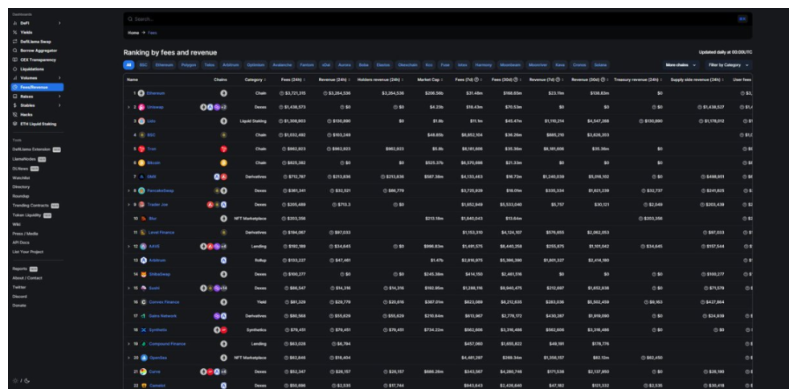
Task: Open the Lido protocol link
Action: pyautogui.click(x=151, y=121)
